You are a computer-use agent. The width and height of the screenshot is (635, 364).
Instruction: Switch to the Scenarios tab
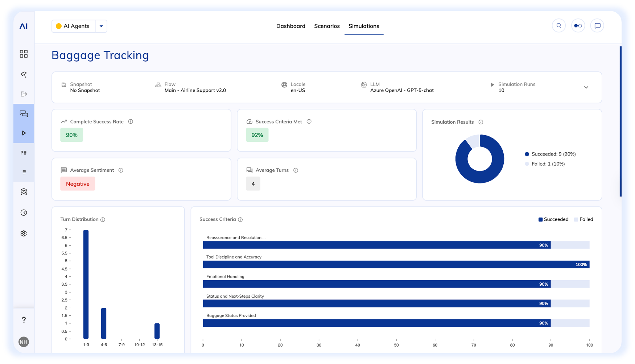(327, 26)
